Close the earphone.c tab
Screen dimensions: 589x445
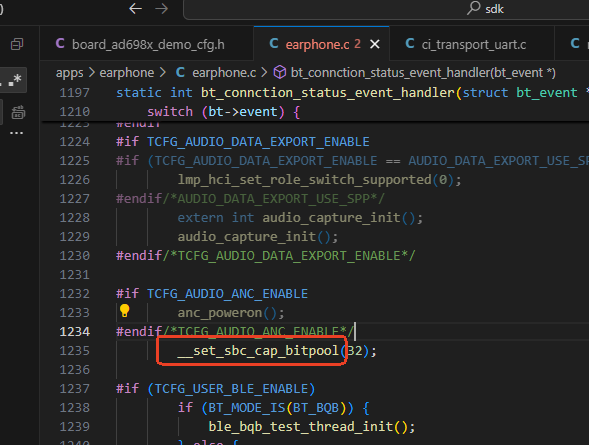pos(375,45)
